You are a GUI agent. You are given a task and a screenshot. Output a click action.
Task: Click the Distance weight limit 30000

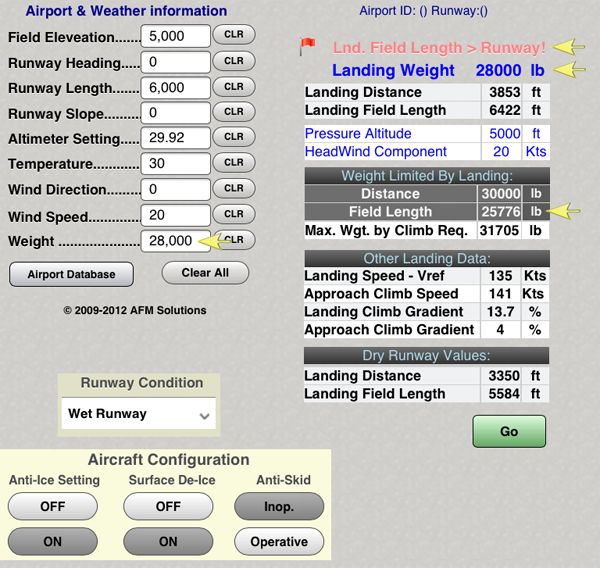[501, 194]
